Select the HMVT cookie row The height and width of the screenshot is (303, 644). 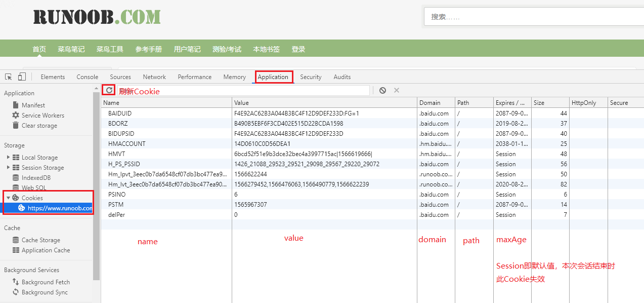click(372, 154)
